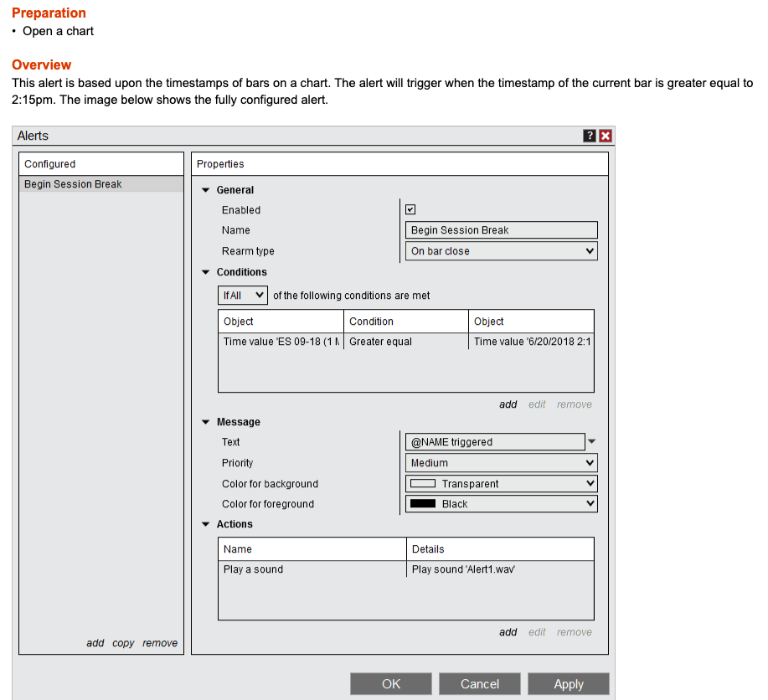
Task: Click remove in the Configured panel
Action: [160, 643]
